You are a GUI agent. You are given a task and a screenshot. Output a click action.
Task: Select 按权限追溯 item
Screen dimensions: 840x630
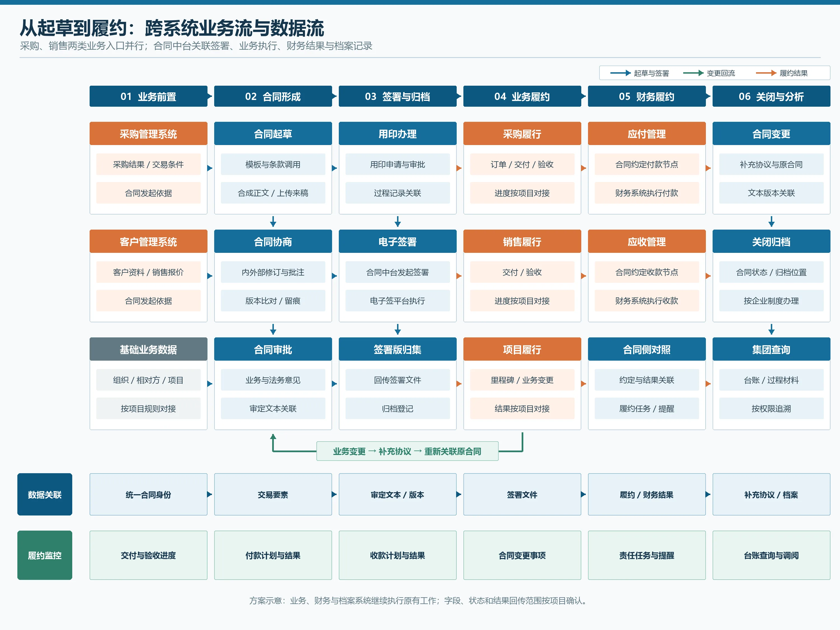pyautogui.click(x=771, y=409)
